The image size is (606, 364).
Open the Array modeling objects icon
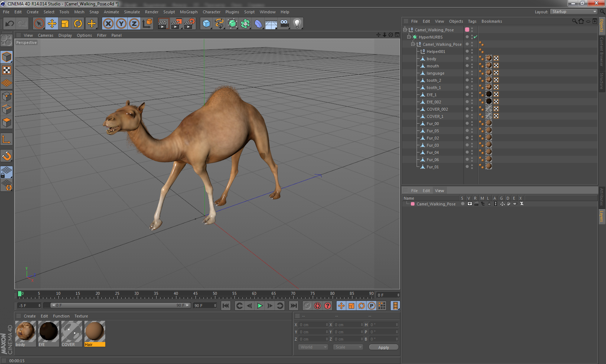pyautogui.click(x=246, y=24)
